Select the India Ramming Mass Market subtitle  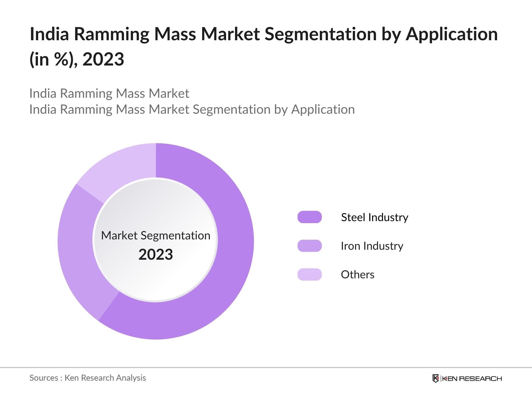pyautogui.click(x=109, y=93)
